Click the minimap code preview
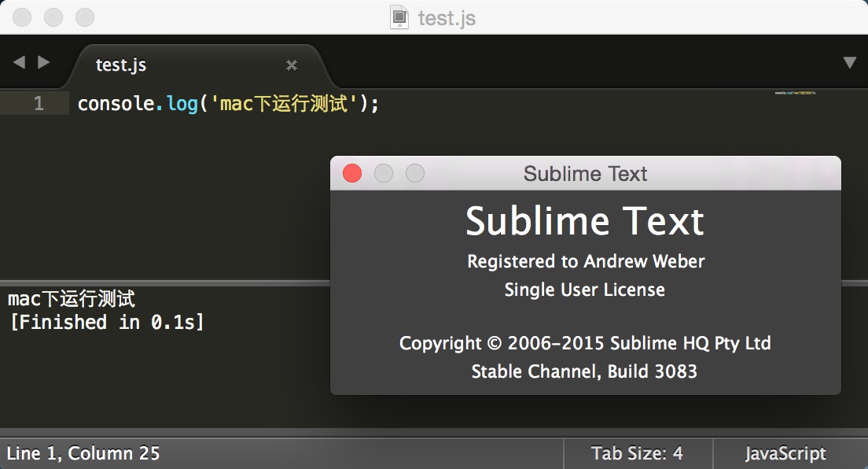 click(x=795, y=93)
